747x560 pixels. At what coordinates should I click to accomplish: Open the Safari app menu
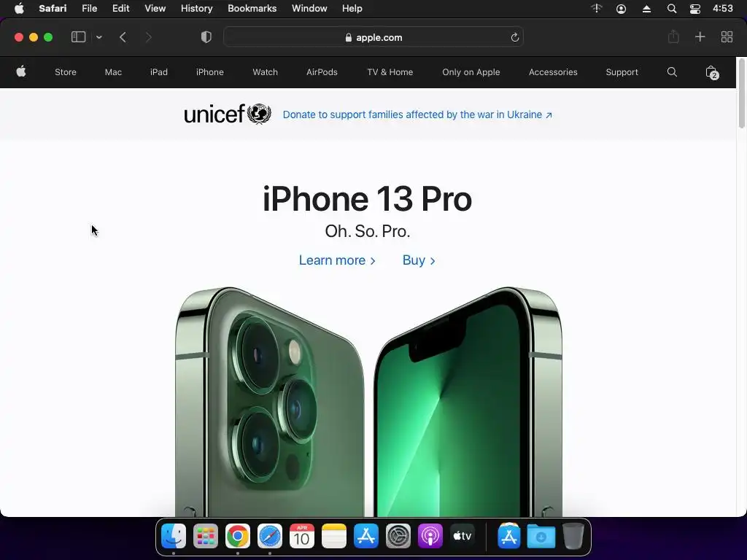tap(53, 9)
